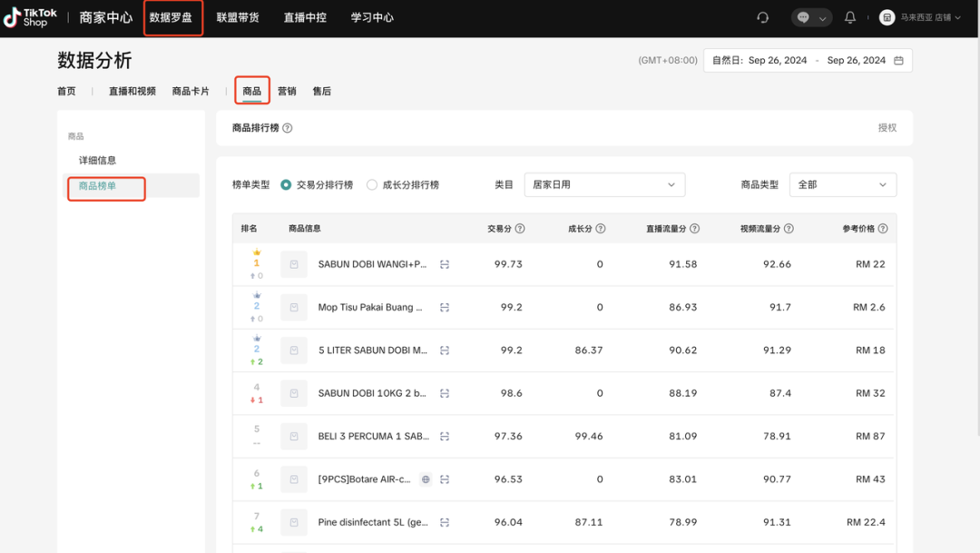
Task: Click the TikTok Shop logo
Action: click(x=30, y=17)
